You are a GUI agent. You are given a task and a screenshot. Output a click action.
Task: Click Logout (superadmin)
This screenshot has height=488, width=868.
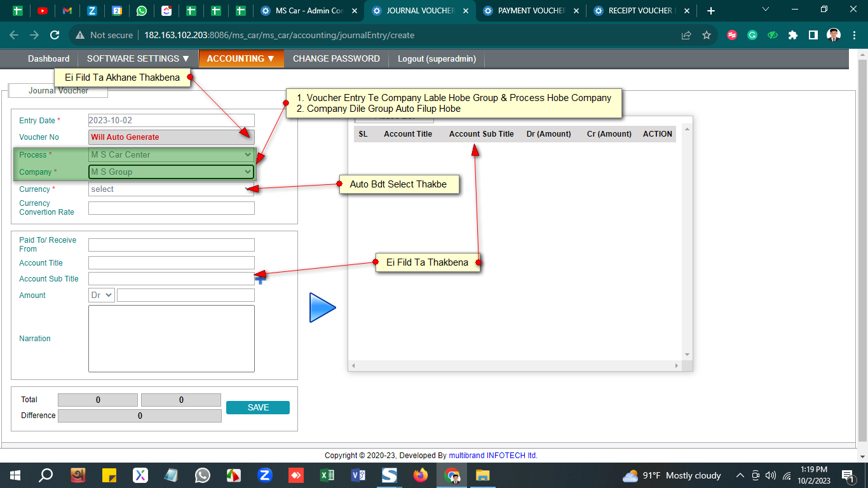click(x=437, y=58)
